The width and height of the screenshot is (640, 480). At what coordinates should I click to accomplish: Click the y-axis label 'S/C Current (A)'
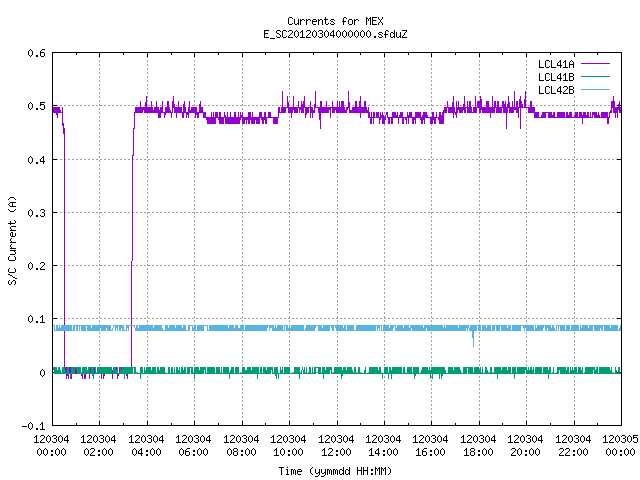point(13,241)
